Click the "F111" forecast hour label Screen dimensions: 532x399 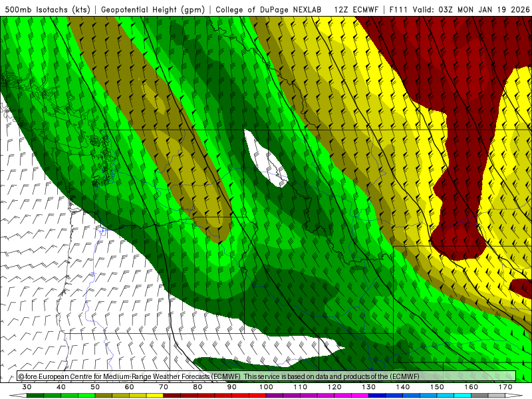pyautogui.click(x=398, y=10)
